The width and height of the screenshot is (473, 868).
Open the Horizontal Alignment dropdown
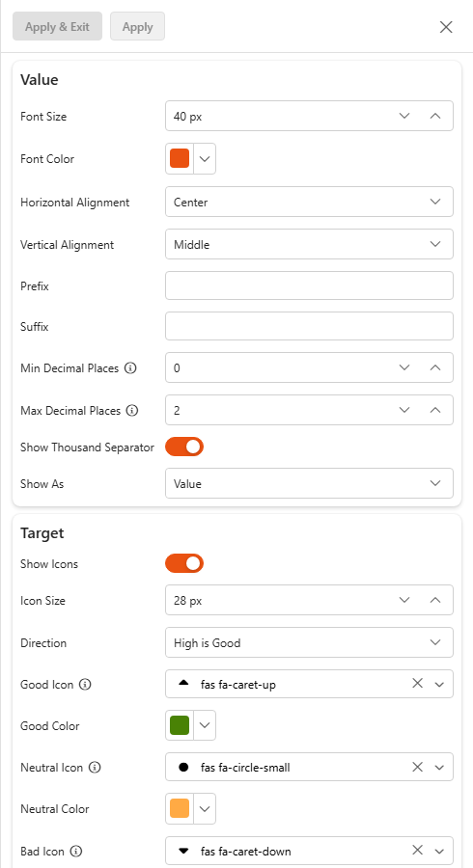click(309, 203)
